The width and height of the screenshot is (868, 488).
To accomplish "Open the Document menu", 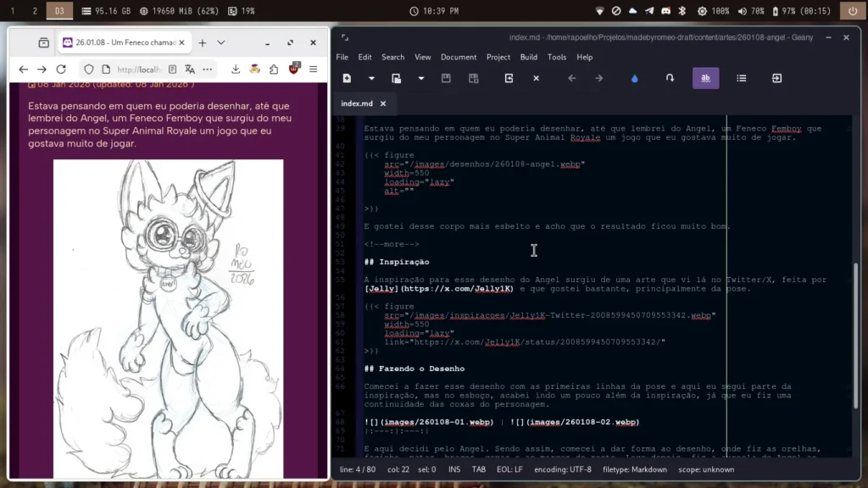I will [x=458, y=57].
